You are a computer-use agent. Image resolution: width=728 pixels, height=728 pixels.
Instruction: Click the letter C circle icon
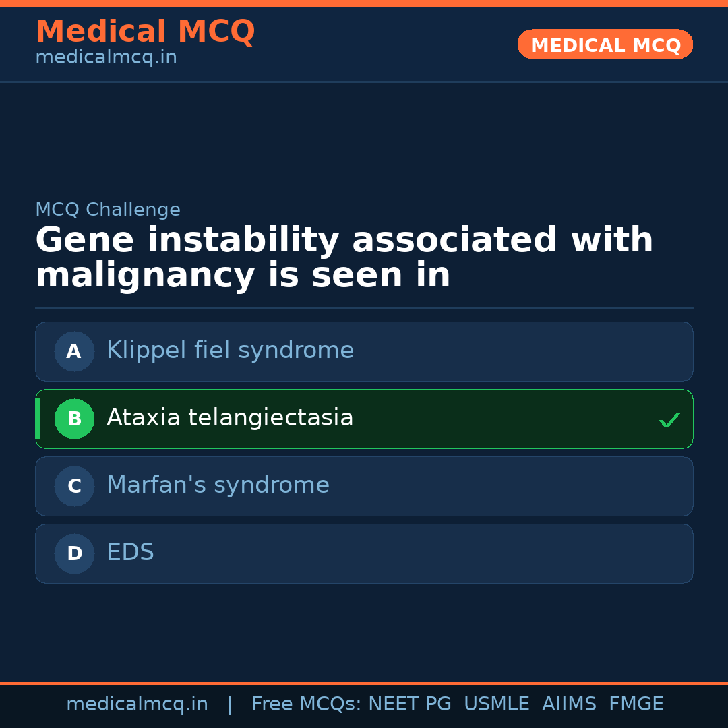[x=74, y=486]
